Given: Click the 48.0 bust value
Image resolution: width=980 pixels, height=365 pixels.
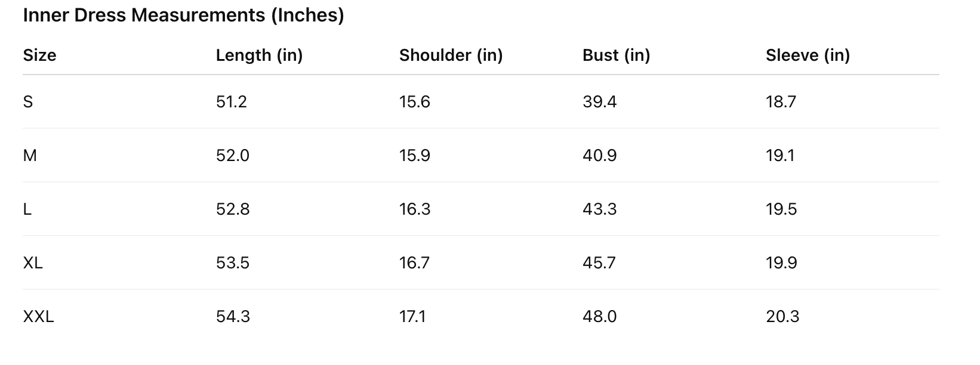Looking at the screenshot, I should tap(599, 317).
